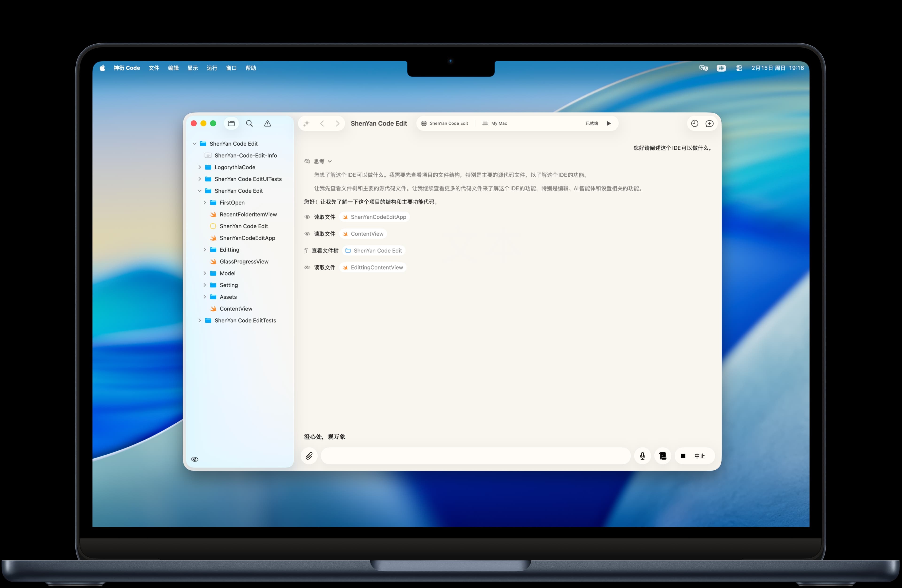This screenshot has width=902, height=588.
Task: Expand the FirstOpen folder in the file tree
Action: point(205,202)
